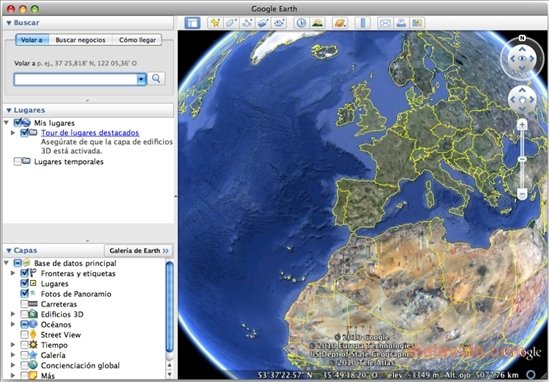Check the Lugares temporales checkbox
The image size is (549, 382).
[18, 161]
